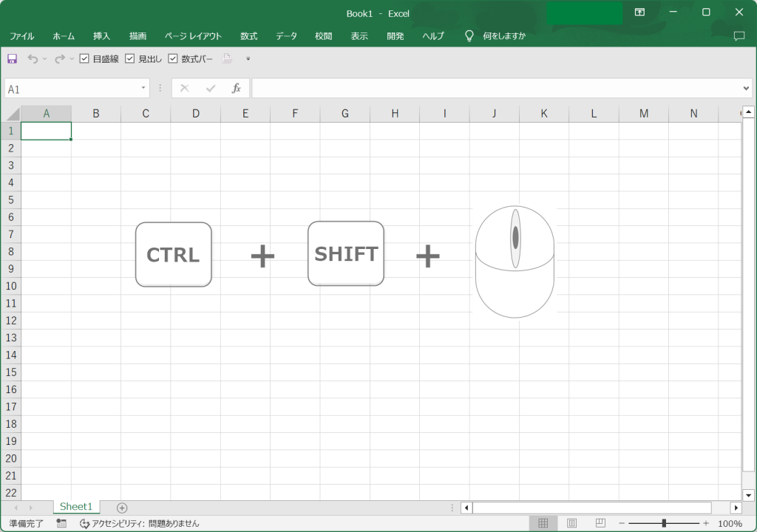The height and width of the screenshot is (532, 757).
Task: Open the Customize Quick Access Toolbar dropdown
Action: pyautogui.click(x=248, y=58)
